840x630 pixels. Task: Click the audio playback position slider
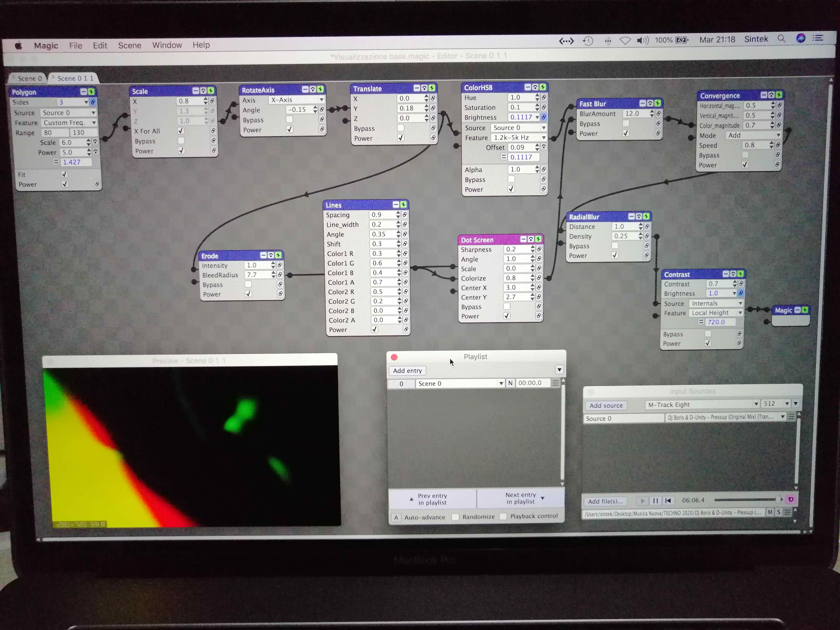[x=748, y=499]
